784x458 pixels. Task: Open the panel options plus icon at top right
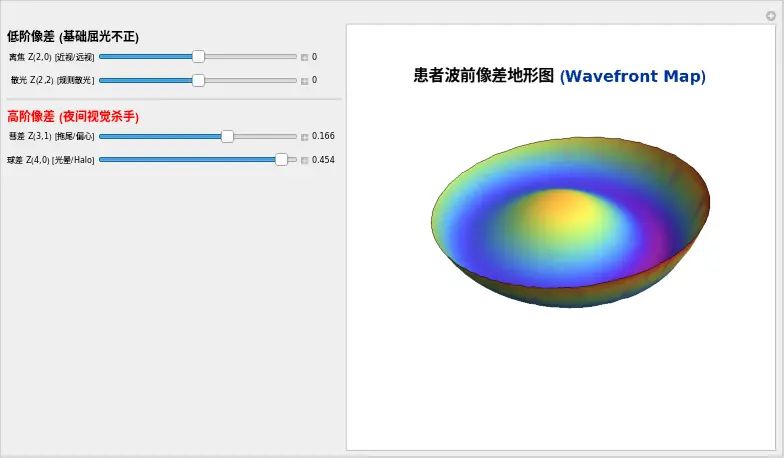[770, 16]
